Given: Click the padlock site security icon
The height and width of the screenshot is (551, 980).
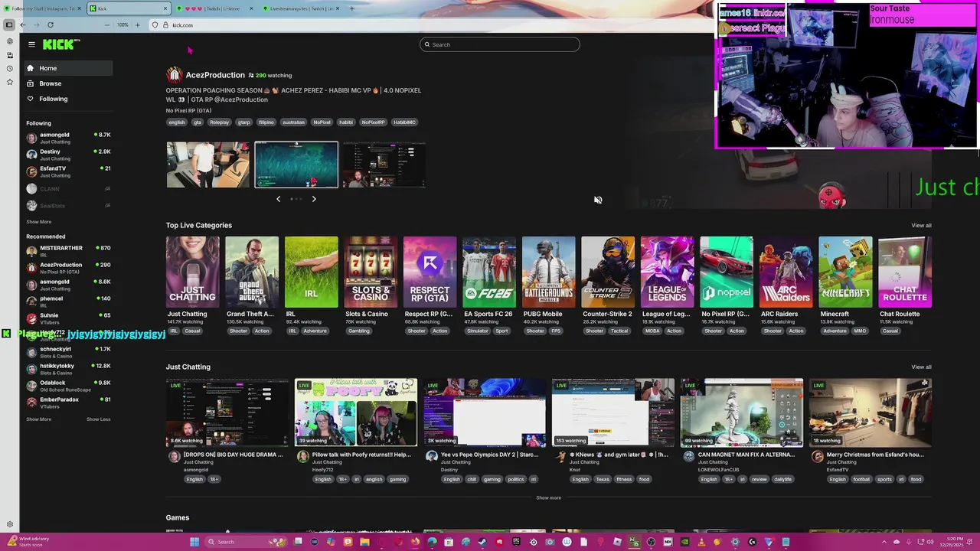Looking at the screenshot, I should tap(165, 24).
